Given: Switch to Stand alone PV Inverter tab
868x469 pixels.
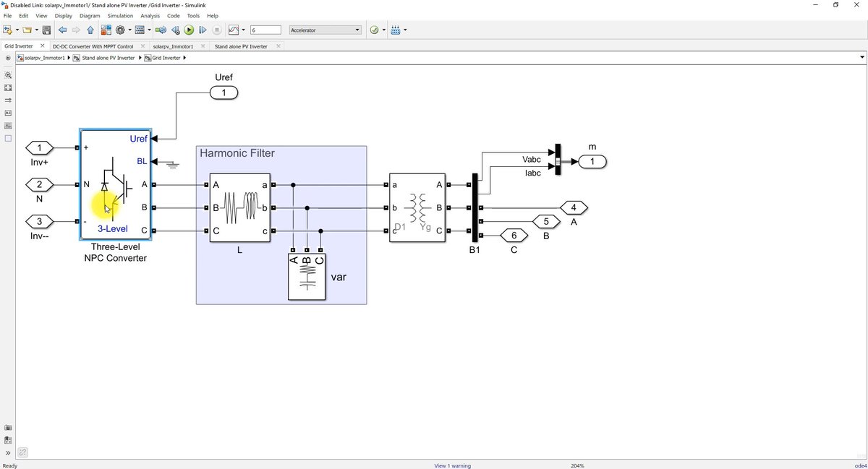Looking at the screenshot, I should [241, 46].
